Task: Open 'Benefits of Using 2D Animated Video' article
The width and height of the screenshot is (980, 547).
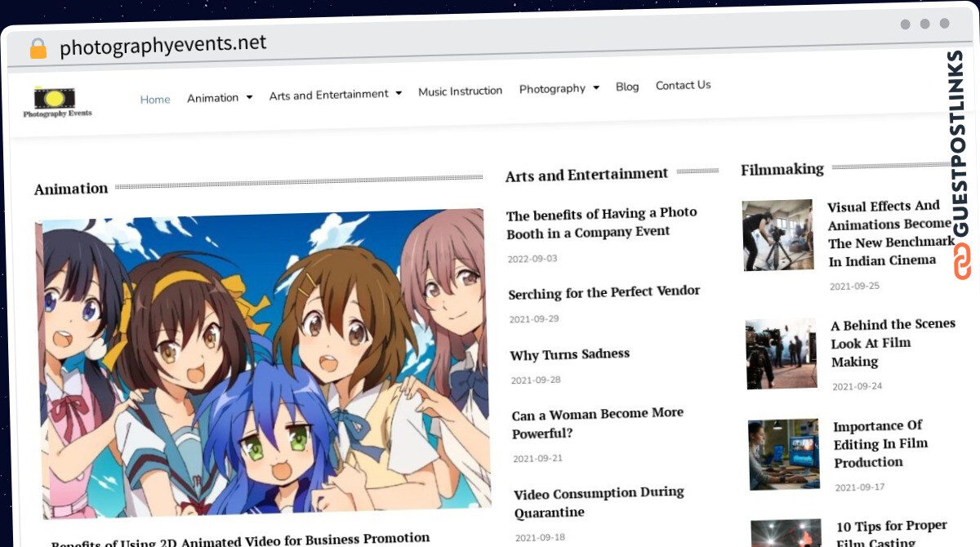Action: 240,540
